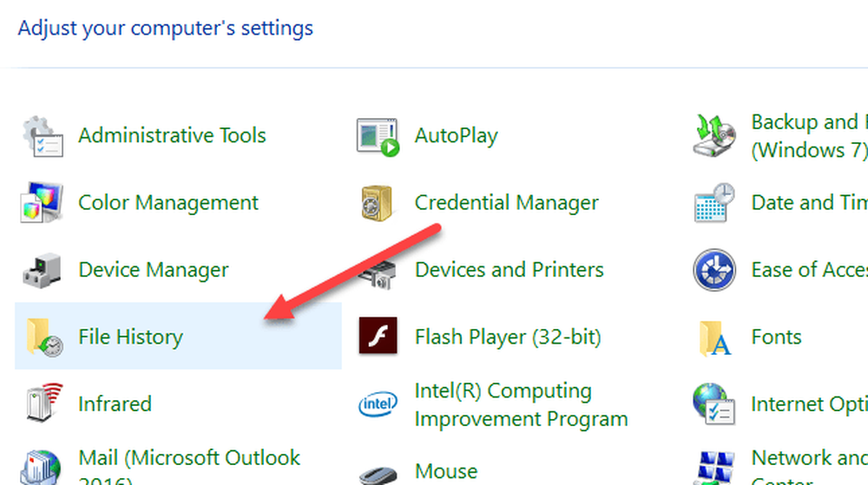The image size is (868, 485).
Task: Open the Device Manager icon
Action: 42,271
